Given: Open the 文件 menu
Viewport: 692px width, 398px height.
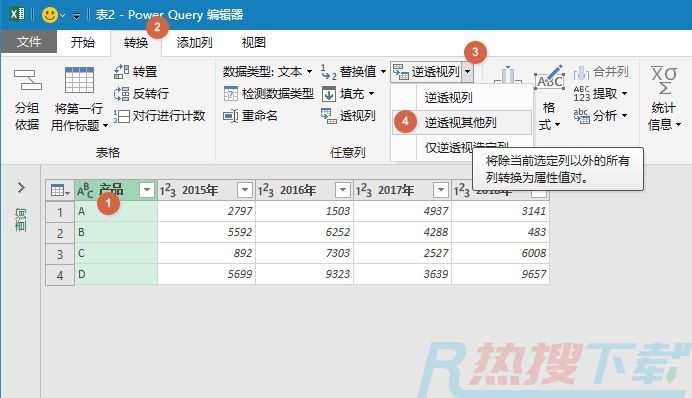Looking at the screenshot, I should (29, 42).
